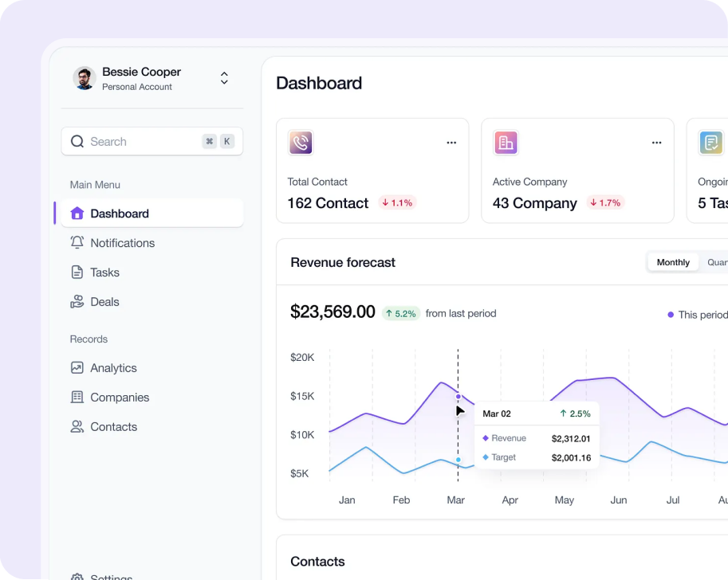Click the Contacts people icon in sidebar
The width and height of the screenshot is (728, 580).
[x=77, y=427]
